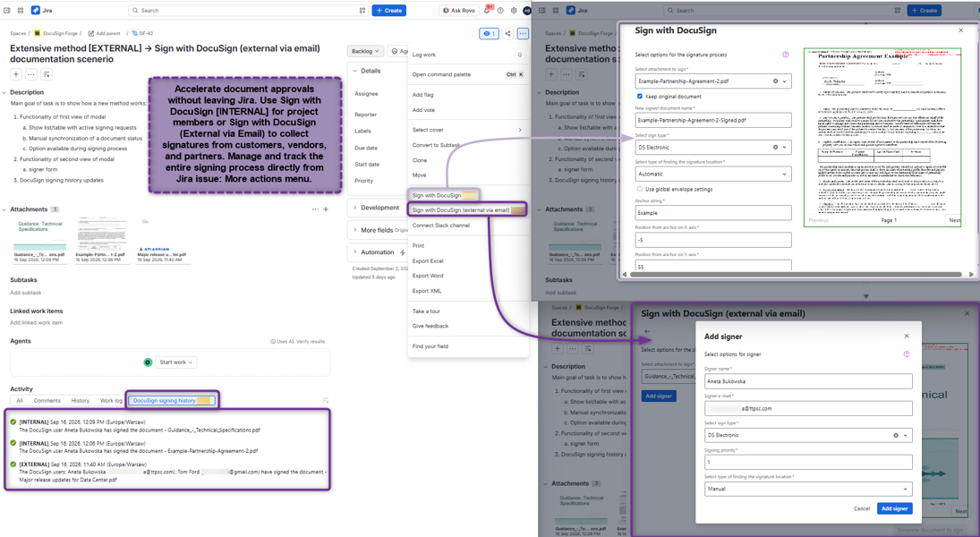The height and width of the screenshot is (537, 980).
Task: Click the Signer name field with Aneta Bukowska
Action: (808, 381)
